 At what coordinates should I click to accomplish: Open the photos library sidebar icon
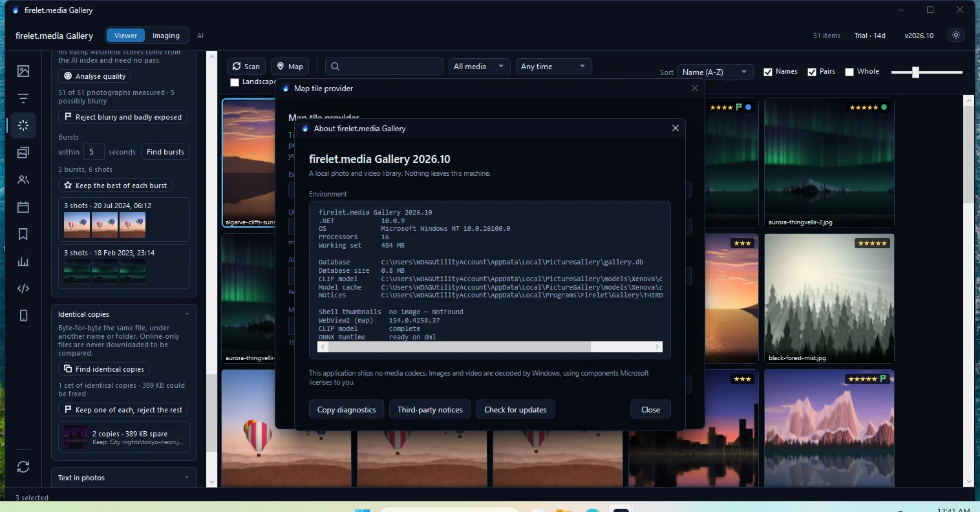pos(23,71)
